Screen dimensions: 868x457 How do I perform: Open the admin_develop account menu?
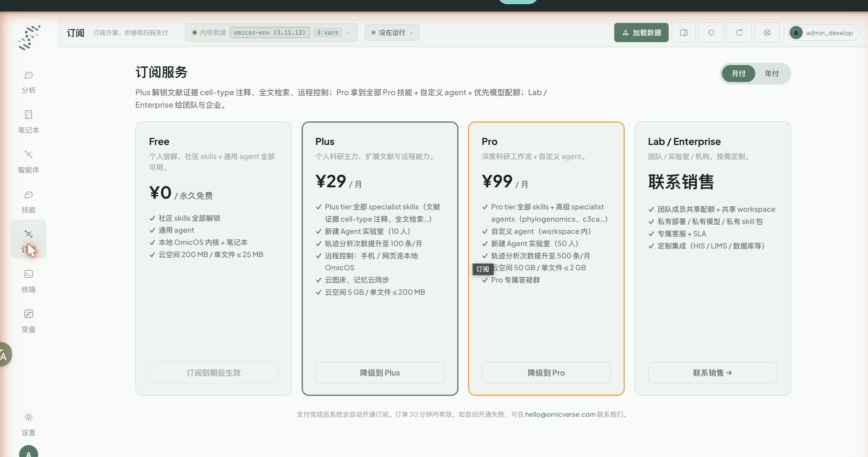pyautogui.click(x=823, y=33)
